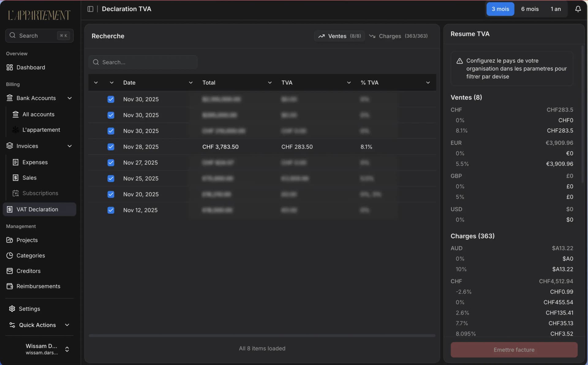This screenshot has height=365, width=588.
Task: Toggle checkbox for Nov 25, 2025 row
Action: click(111, 179)
